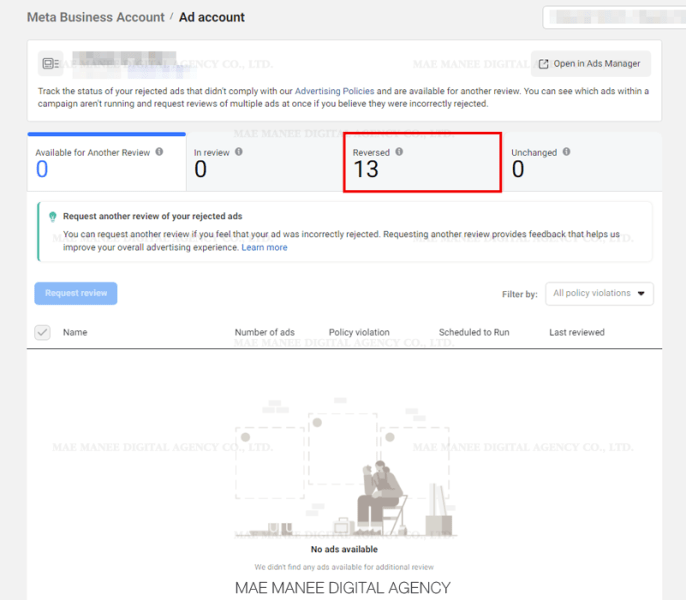This screenshot has width=686, height=600.
Task: Toggle the select-all checkbox beside Name
Action: click(x=42, y=332)
